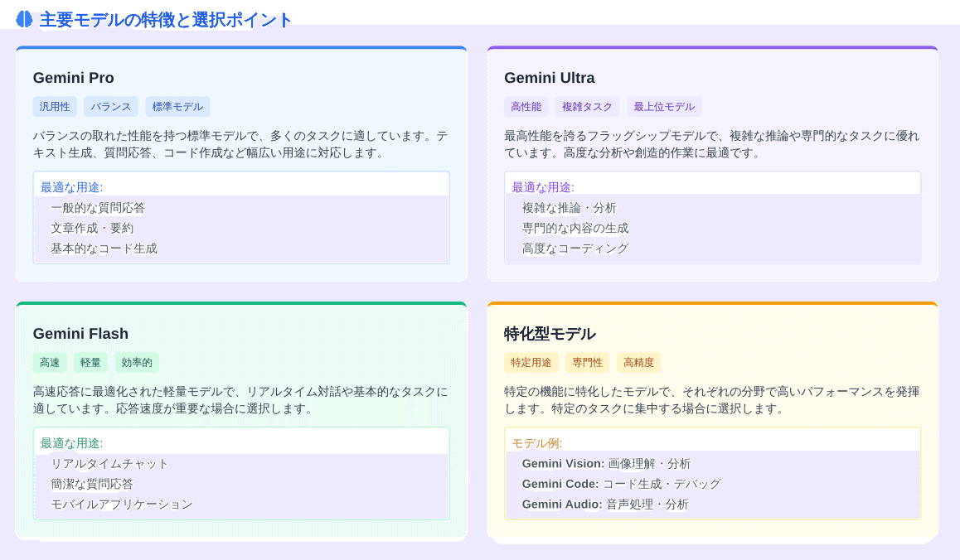The image size is (960, 560).
Task: Click the 専門的な内容の生成 list item
Action: click(575, 229)
